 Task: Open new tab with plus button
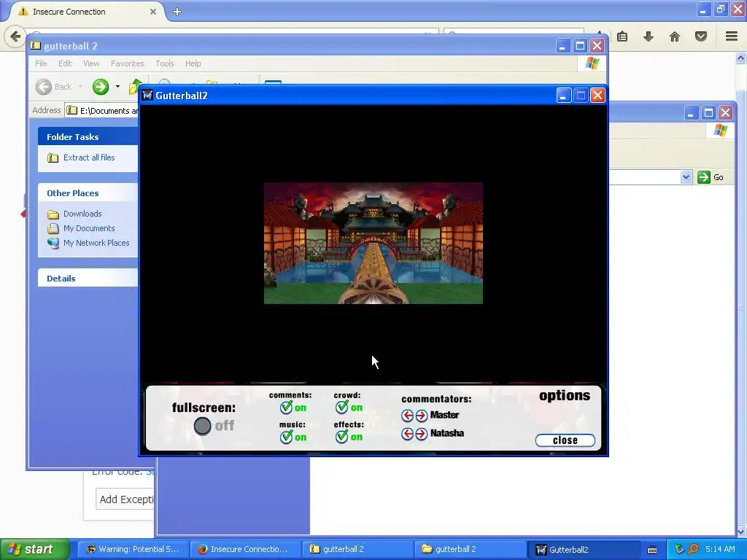(x=177, y=12)
